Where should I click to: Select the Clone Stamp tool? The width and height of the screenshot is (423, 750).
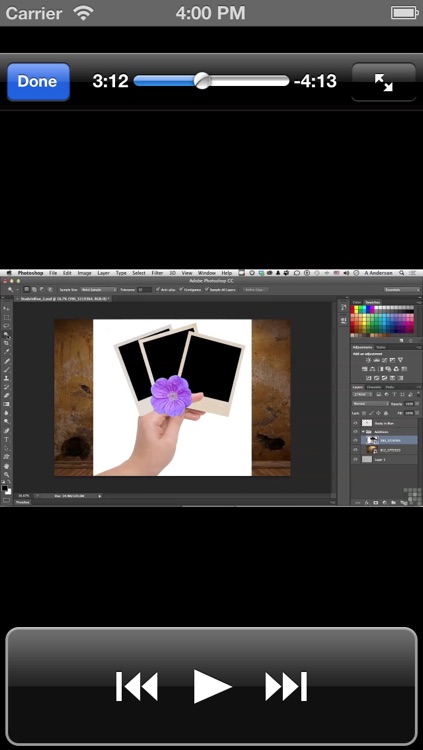6,378
